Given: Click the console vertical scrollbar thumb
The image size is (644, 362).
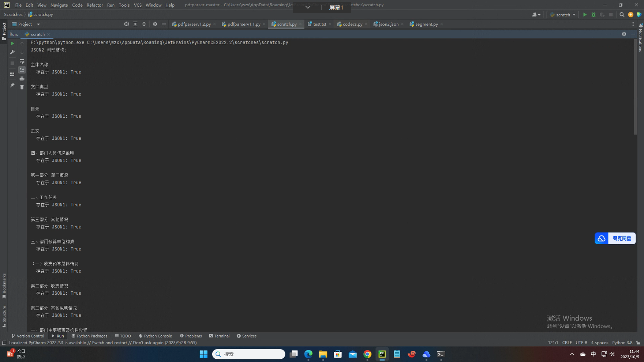Looking at the screenshot, I should click(x=635, y=87).
